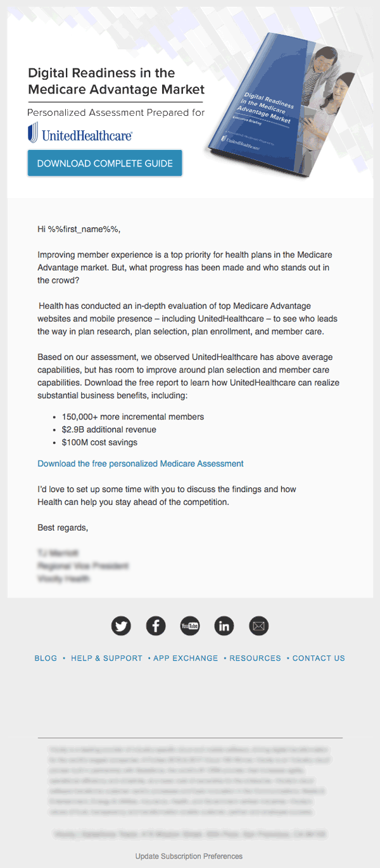The image size is (380, 868).
Task: Click the Facebook icon in footer
Action: tap(156, 626)
